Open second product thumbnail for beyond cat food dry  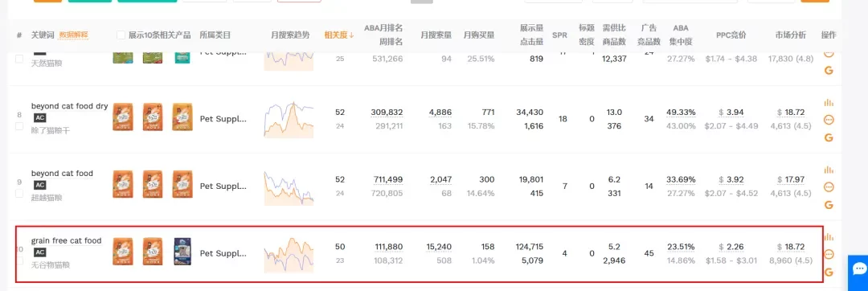(x=153, y=117)
